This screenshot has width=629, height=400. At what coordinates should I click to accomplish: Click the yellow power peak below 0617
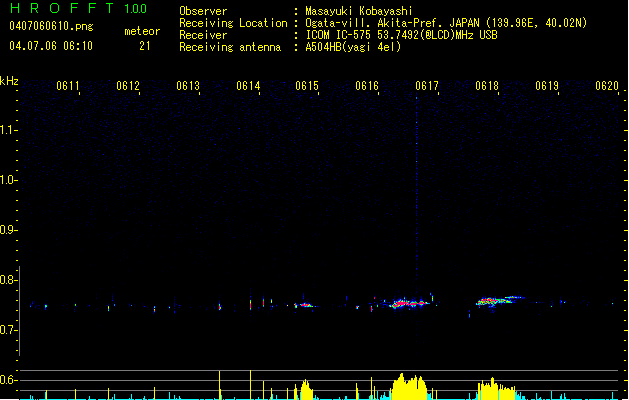pos(409,387)
